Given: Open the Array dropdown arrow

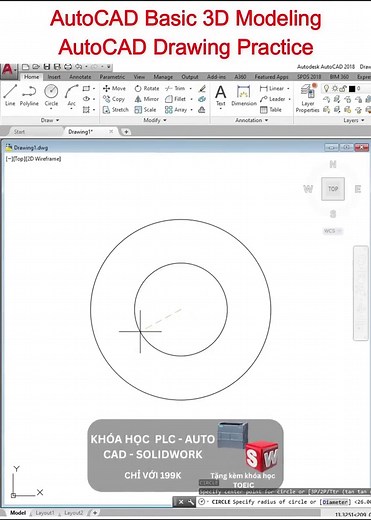Looking at the screenshot, I should pyautogui.click(x=192, y=110).
